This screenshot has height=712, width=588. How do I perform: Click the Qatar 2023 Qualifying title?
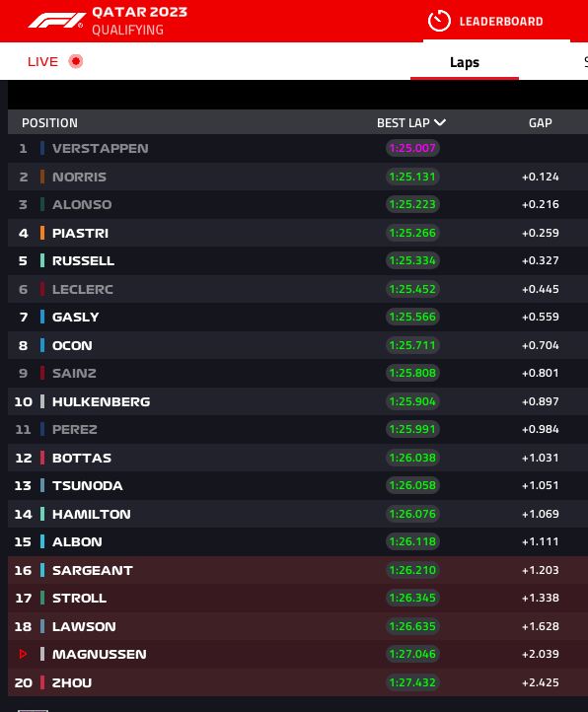coord(139,21)
